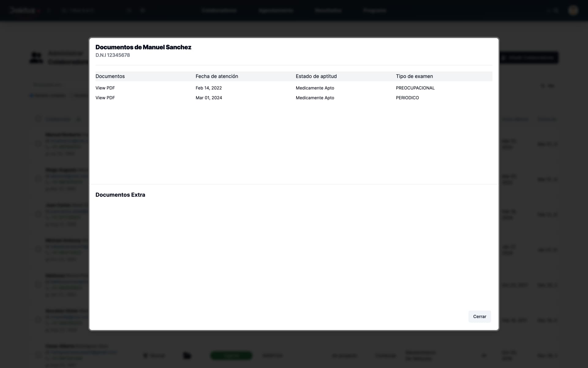The image size is (588, 368).
Task: Toggle the first collaborator row checkbox
Action: click(38, 144)
